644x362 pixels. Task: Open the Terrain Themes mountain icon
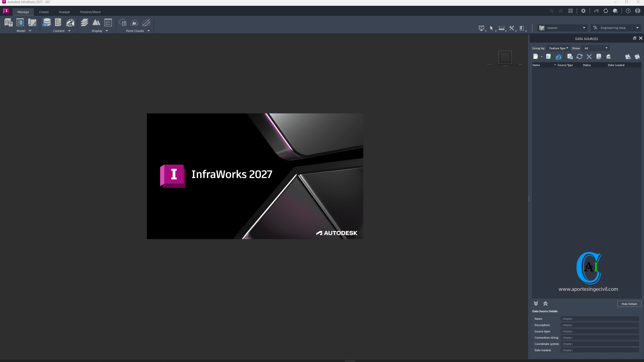pyautogui.click(x=96, y=23)
